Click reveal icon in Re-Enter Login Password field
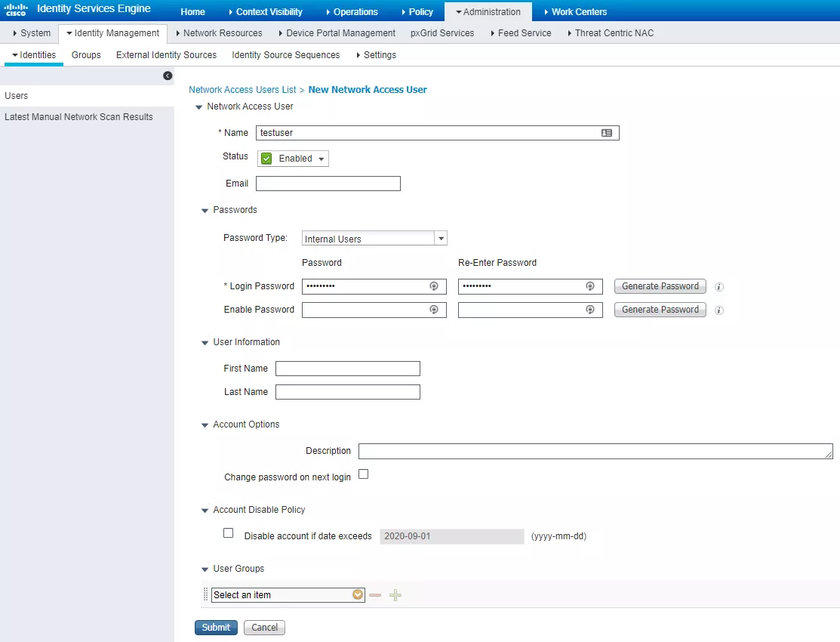840x642 pixels. point(590,286)
